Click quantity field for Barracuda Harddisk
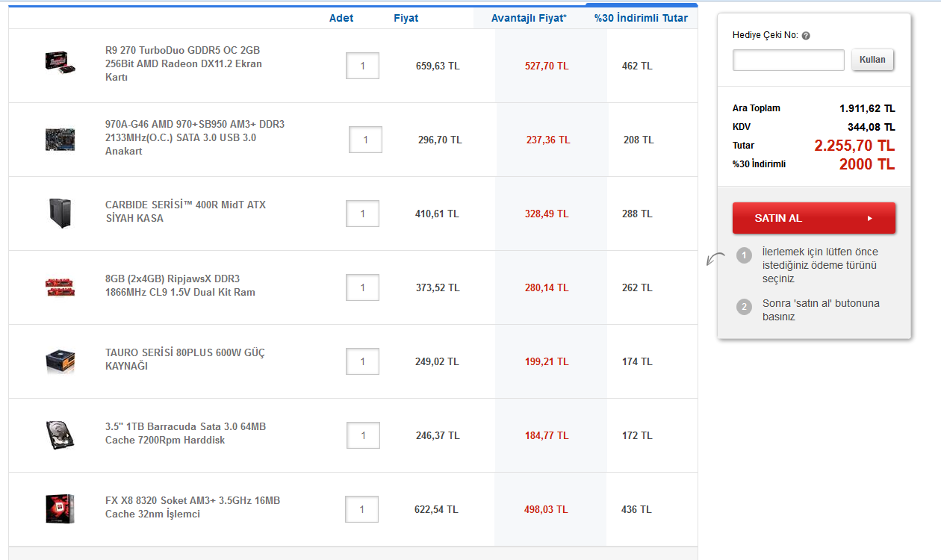The height and width of the screenshot is (560, 941). pyautogui.click(x=363, y=435)
